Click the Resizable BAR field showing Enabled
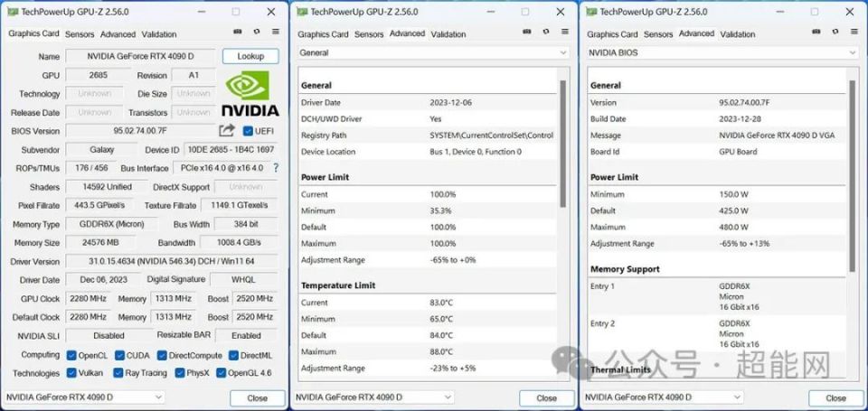Image resolution: width=868 pixels, height=411 pixels. pos(246,335)
